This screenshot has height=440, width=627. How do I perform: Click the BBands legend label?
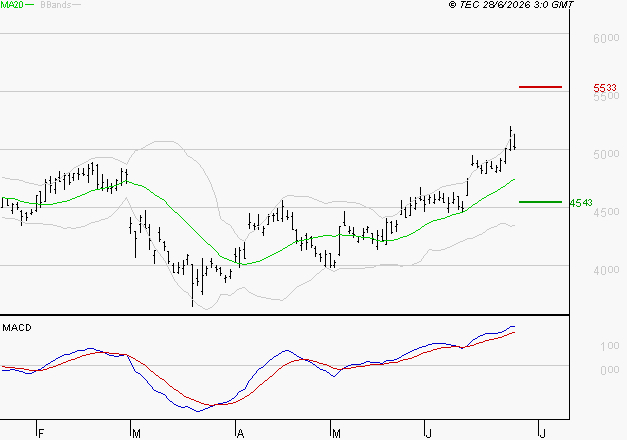pyautogui.click(x=56, y=5)
